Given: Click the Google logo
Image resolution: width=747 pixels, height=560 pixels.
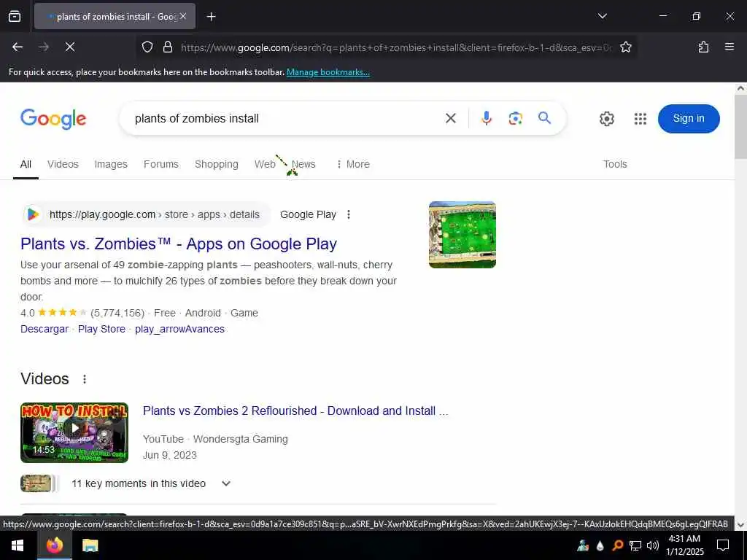Looking at the screenshot, I should tap(53, 119).
